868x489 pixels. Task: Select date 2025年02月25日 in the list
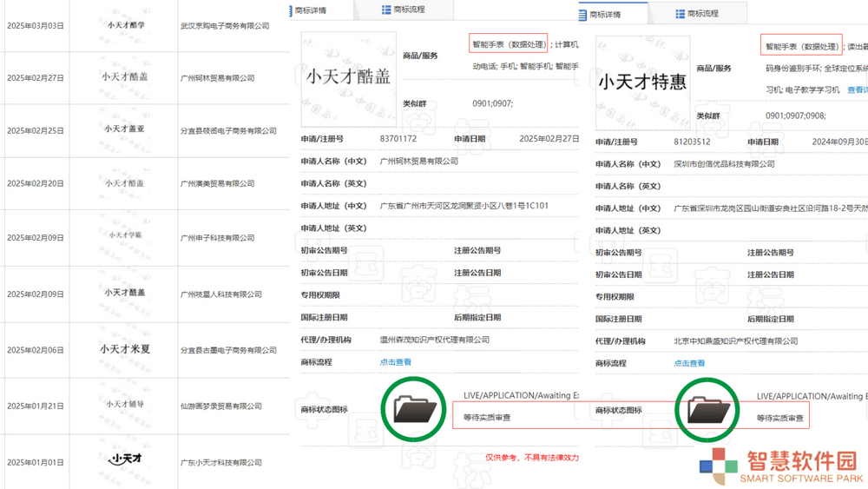36,130
